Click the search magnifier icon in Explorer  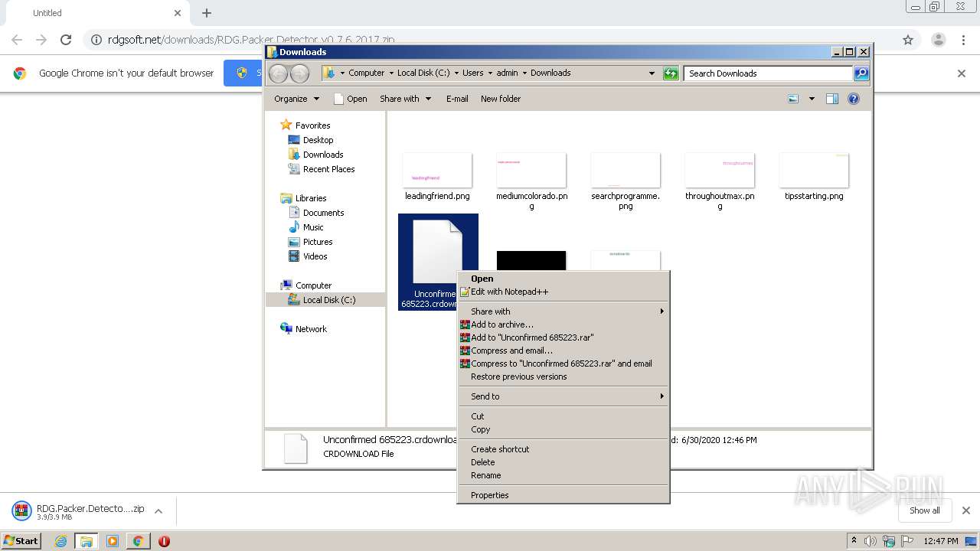point(861,73)
